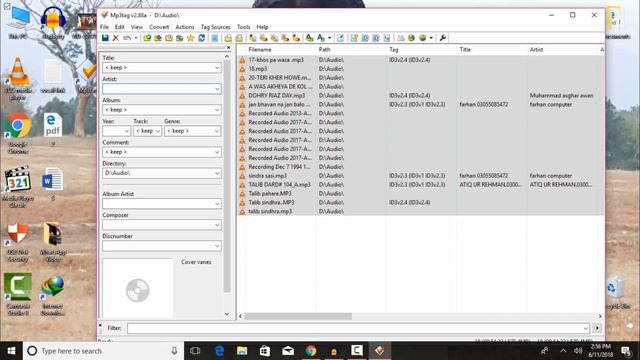Viewport: 640px width, 360px height.
Task: Click the first playlist folder icon
Action: [x=228, y=38]
